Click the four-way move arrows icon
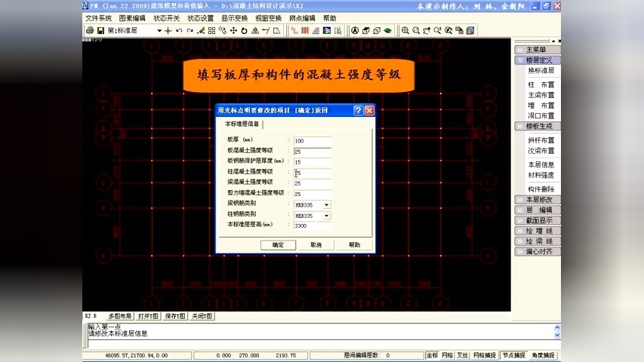The width and height of the screenshot is (644, 362). 233,30
